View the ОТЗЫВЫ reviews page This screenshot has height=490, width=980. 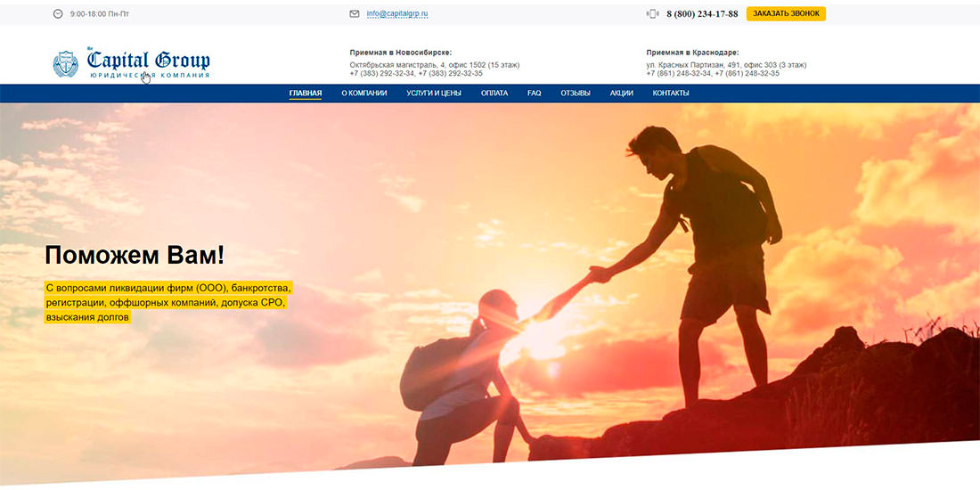coord(576,93)
